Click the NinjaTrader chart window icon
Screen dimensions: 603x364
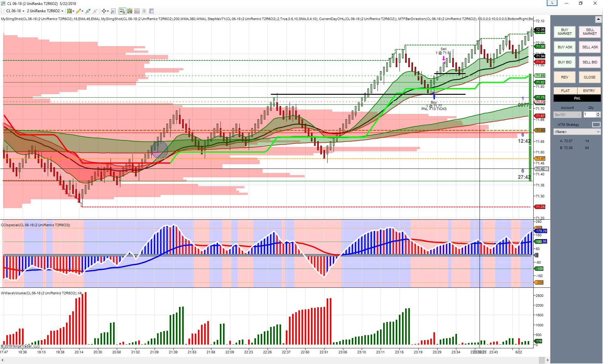pyautogui.click(x=3, y=3)
